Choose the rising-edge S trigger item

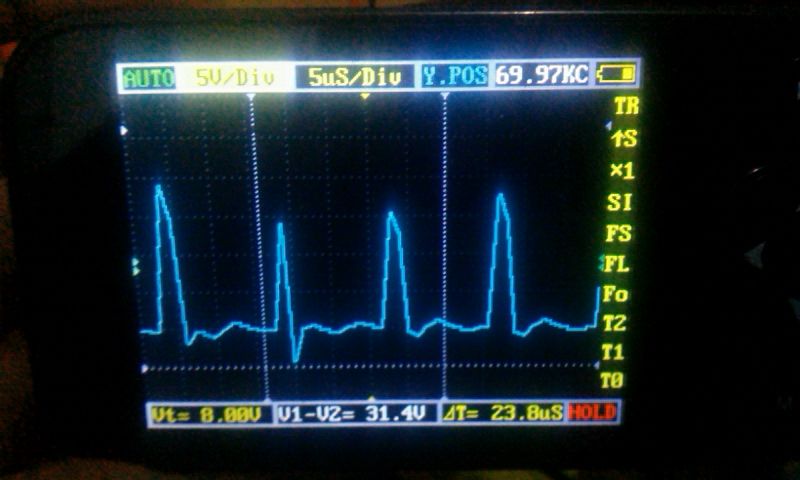[624, 138]
